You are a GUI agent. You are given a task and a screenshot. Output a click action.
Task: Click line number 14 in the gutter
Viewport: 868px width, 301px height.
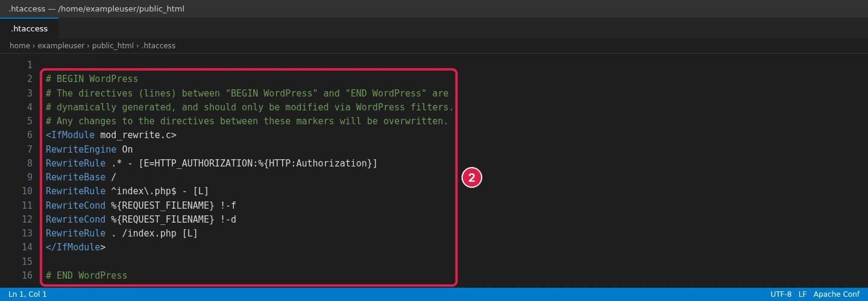[x=27, y=247]
